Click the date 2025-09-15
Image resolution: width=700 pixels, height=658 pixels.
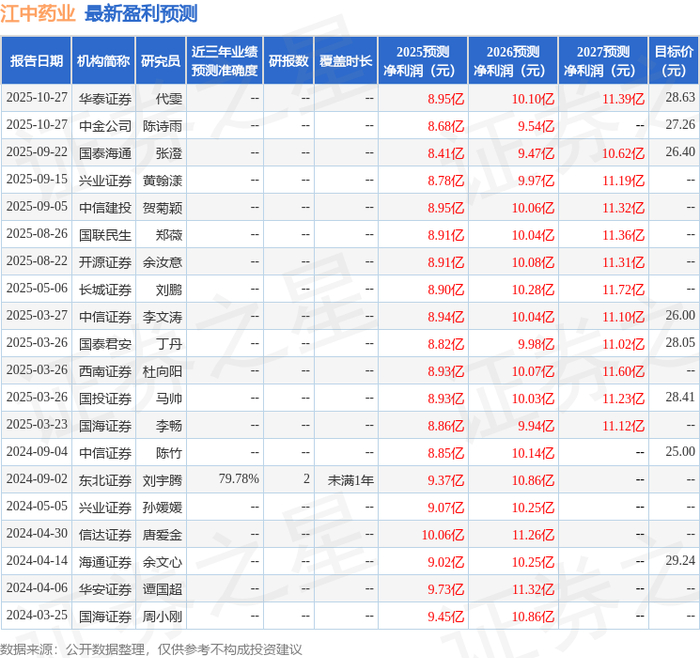pyautogui.click(x=37, y=179)
